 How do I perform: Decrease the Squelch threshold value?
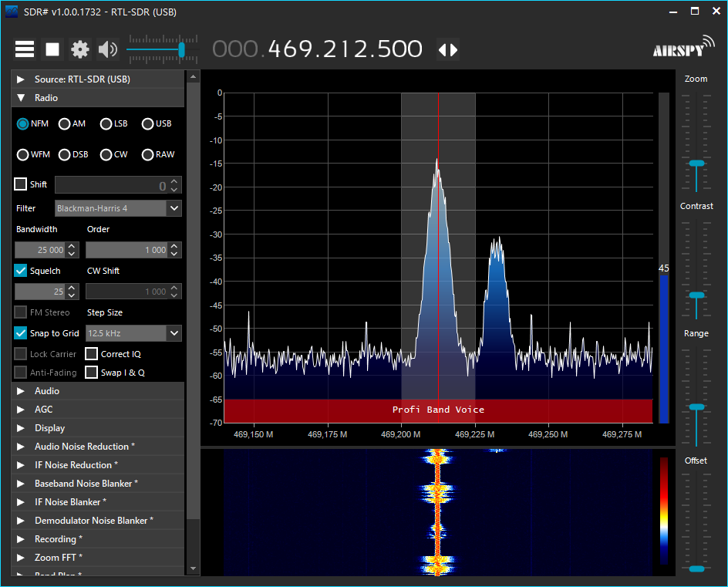point(72,295)
